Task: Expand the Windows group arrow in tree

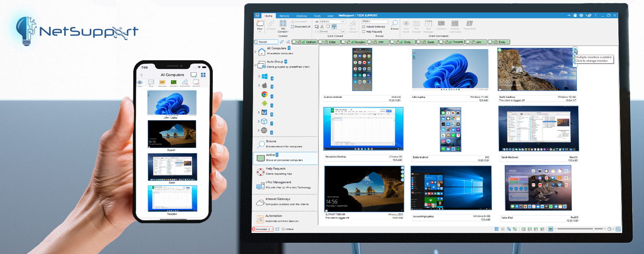Action: click(x=259, y=76)
